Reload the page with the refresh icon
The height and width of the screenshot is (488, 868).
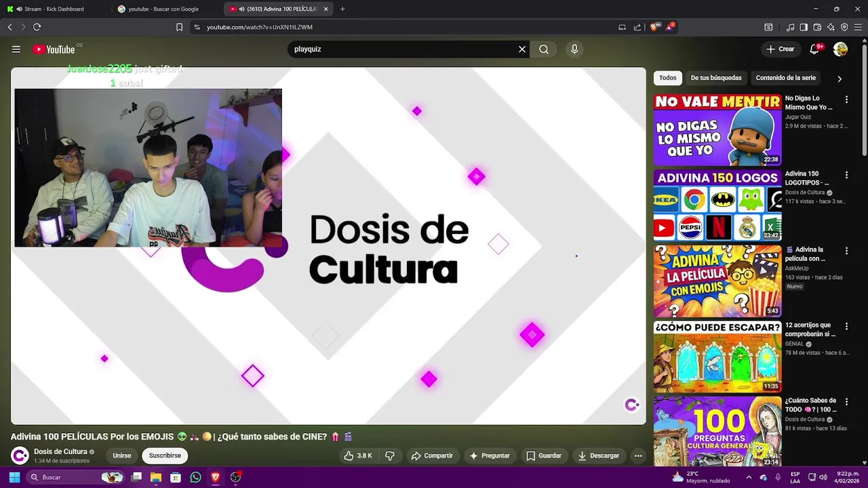point(37,27)
